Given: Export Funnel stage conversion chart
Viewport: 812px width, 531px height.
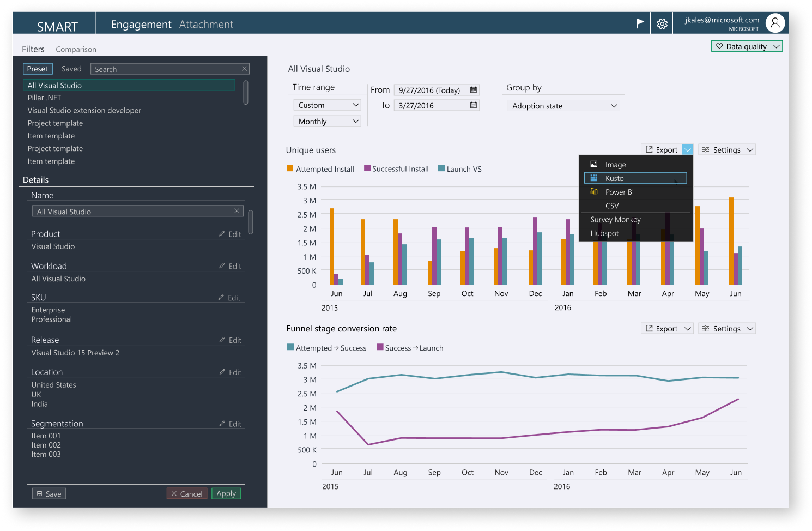Looking at the screenshot, I should (x=667, y=328).
